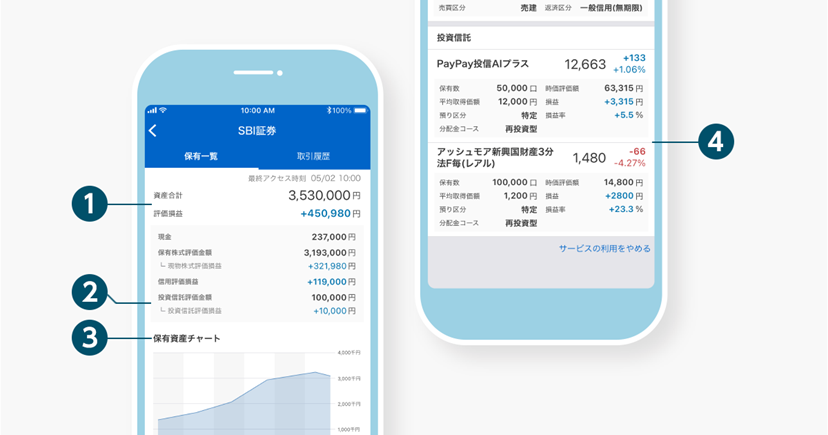
Task: Tap the 100,000口 保有数 value
Action: tap(515, 183)
